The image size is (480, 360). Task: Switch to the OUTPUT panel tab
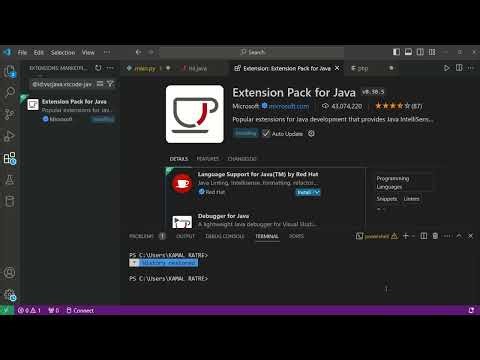click(185, 236)
